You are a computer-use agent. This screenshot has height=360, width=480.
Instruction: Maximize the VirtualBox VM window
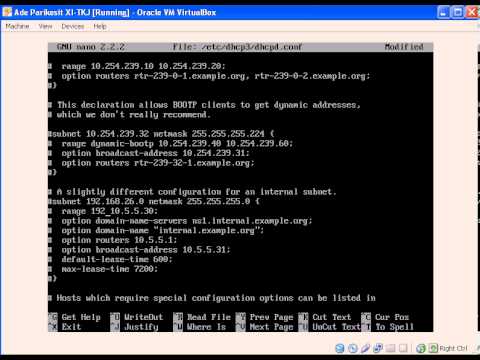(x=458, y=13)
